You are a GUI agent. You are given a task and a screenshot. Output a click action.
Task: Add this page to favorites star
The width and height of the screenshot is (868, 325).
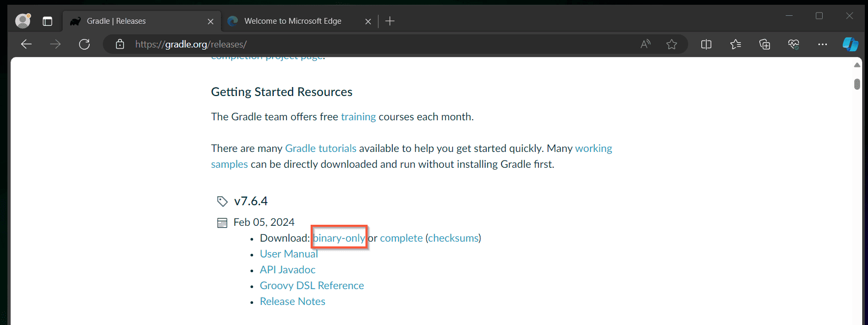[671, 44]
